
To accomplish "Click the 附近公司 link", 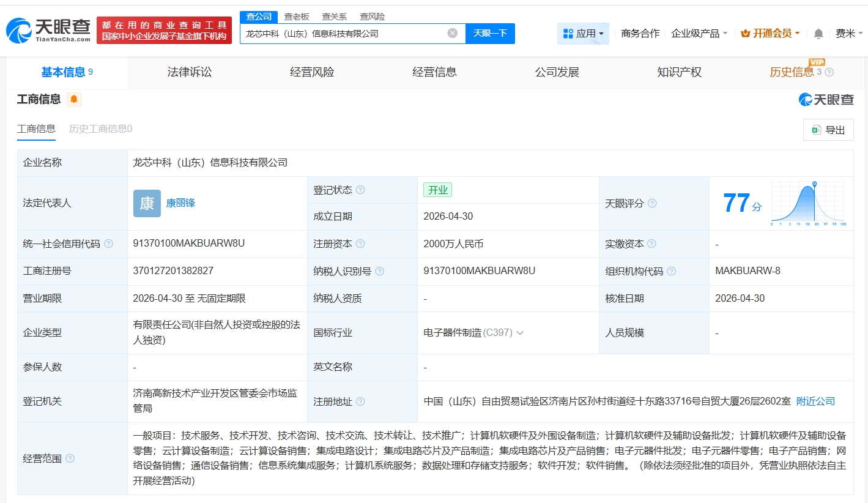I will 815,401.
